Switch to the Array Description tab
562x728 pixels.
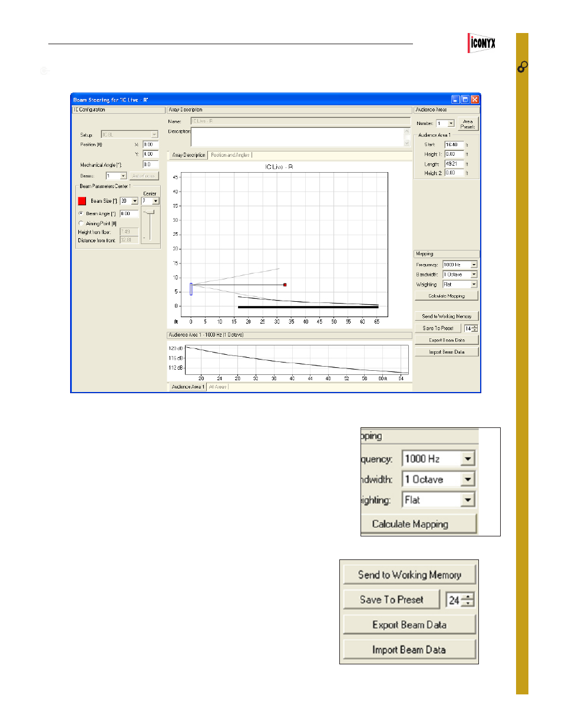pyautogui.click(x=189, y=155)
